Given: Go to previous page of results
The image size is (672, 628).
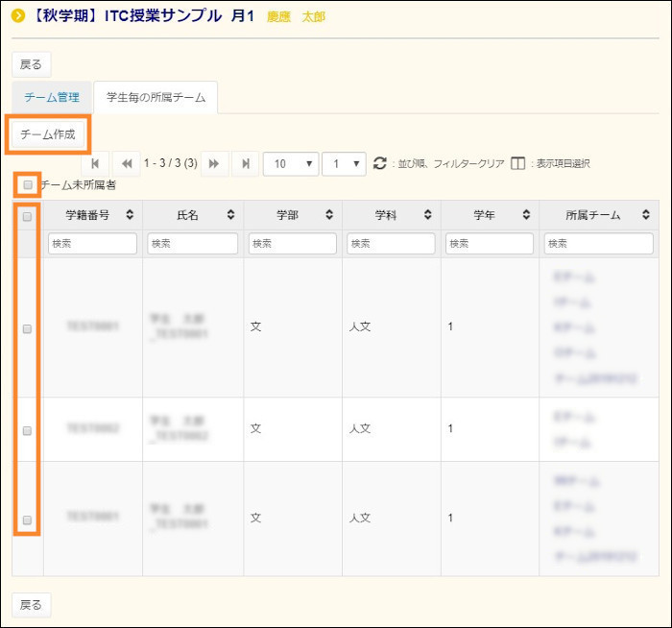Looking at the screenshot, I should (127, 163).
